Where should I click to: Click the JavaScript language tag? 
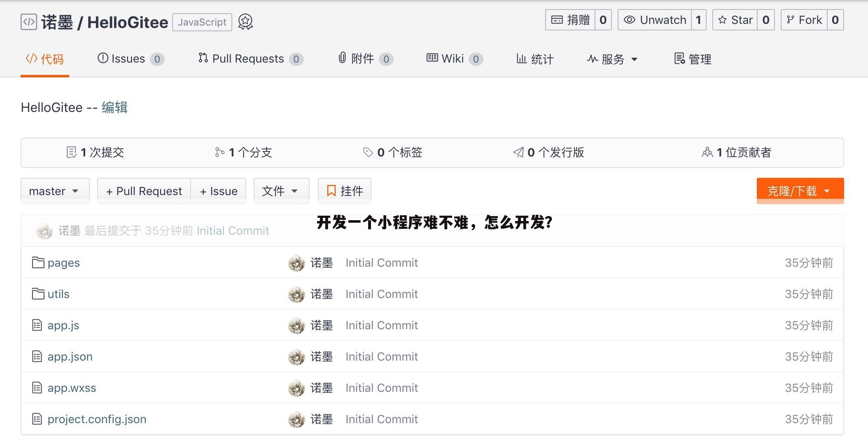point(202,22)
